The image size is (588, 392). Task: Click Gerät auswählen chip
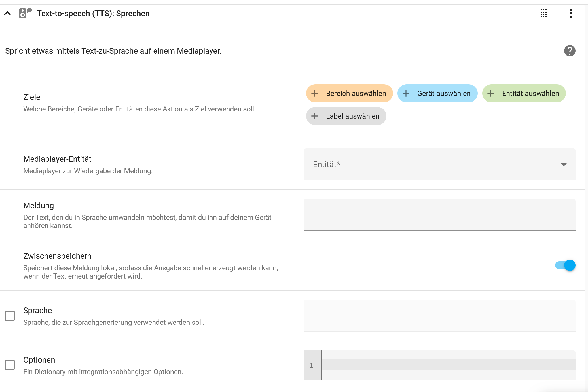point(437,93)
